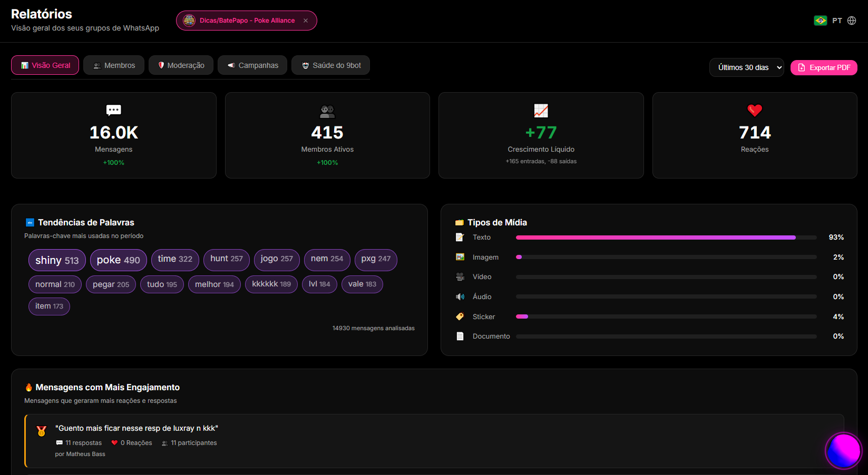Viewport: 868px width, 475px height.
Task: Click the speech bubble Mensagens icon
Action: (x=114, y=110)
